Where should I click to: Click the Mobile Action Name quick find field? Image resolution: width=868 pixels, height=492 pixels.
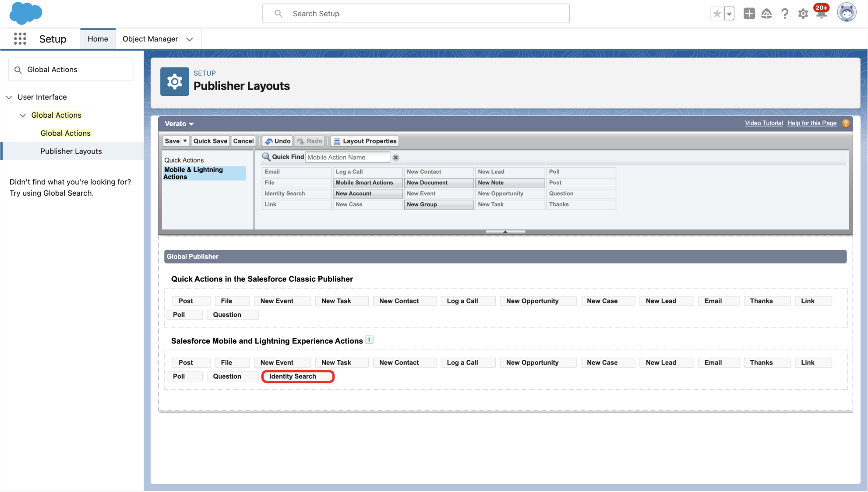pos(348,157)
